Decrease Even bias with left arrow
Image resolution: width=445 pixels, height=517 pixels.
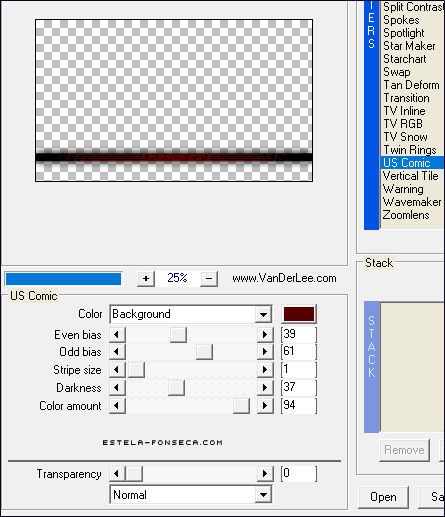click(117, 334)
